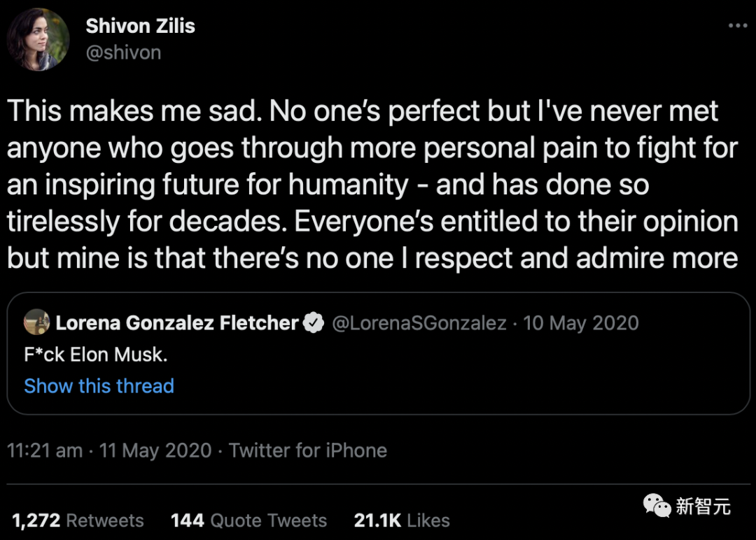Click the @shivon handle
Screen dimensions: 756x540
123,52
